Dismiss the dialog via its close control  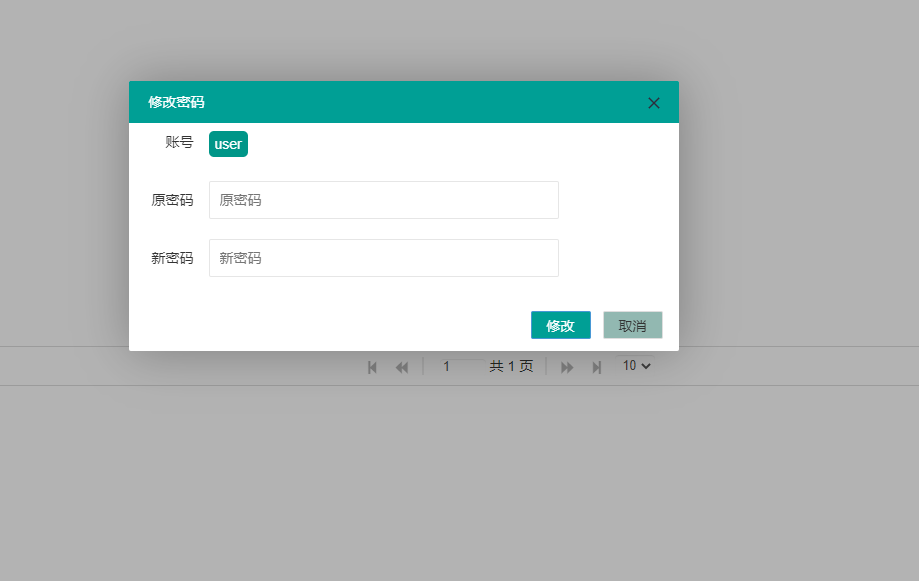pos(654,102)
